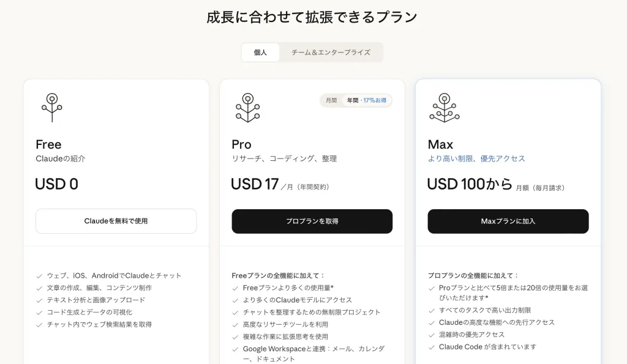
Task: Click the 成長に合わせて拡張できるプラン heading
Action: 312,17
